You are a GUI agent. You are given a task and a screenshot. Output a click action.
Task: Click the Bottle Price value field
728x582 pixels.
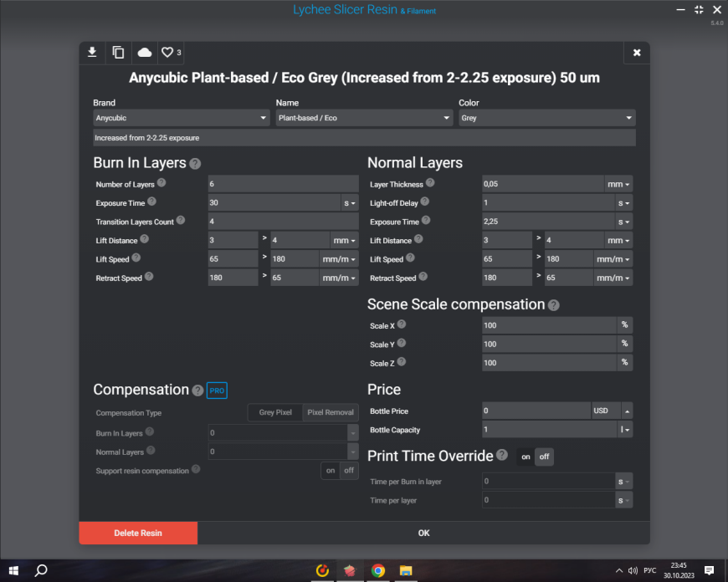click(536, 411)
